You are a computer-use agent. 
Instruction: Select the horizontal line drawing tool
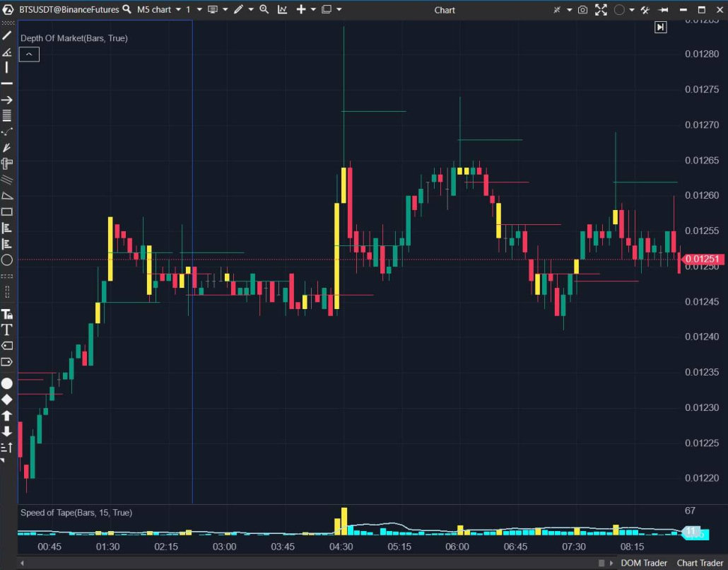(x=7, y=83)
